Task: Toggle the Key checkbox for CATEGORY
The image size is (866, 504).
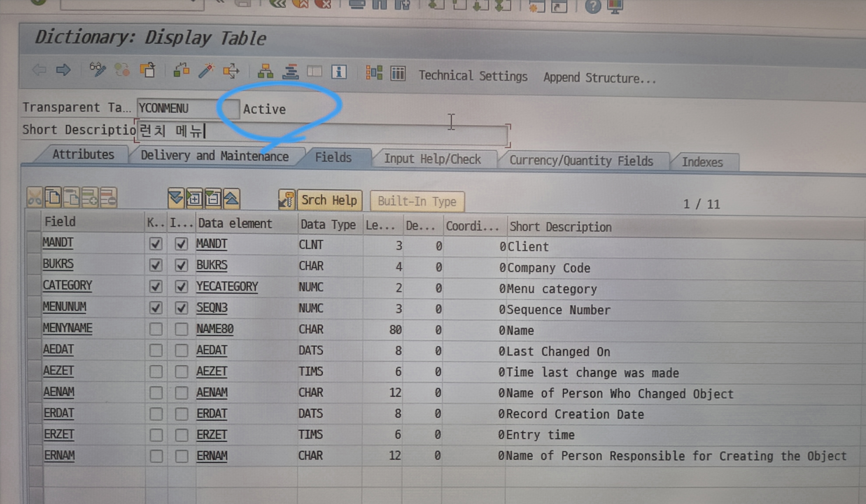Action: (x=156, y=286)
